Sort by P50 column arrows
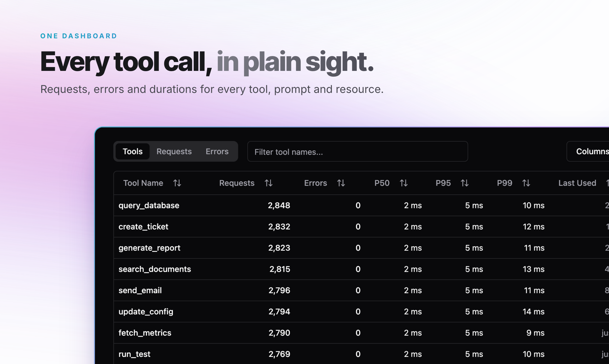The width and height of the screenshot is (609, 364). 404,183
